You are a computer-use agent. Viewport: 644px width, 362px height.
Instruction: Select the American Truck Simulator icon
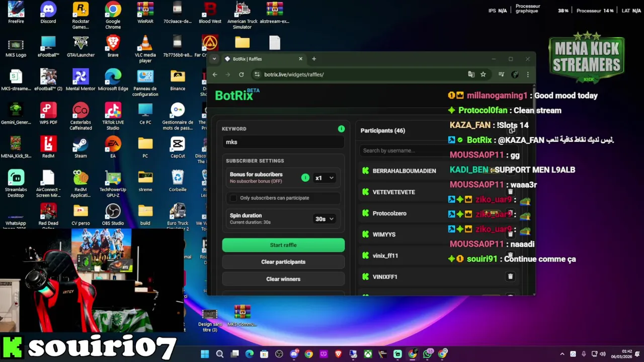(x=242, y=16)
